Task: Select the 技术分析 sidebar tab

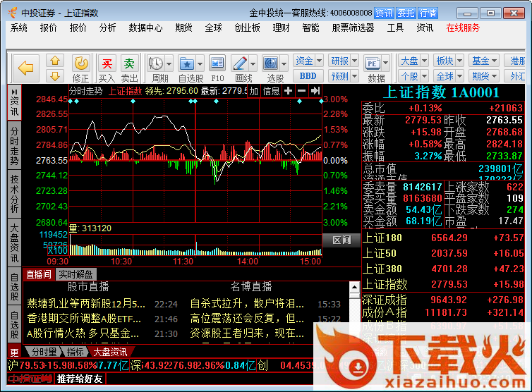Action: 14,194
